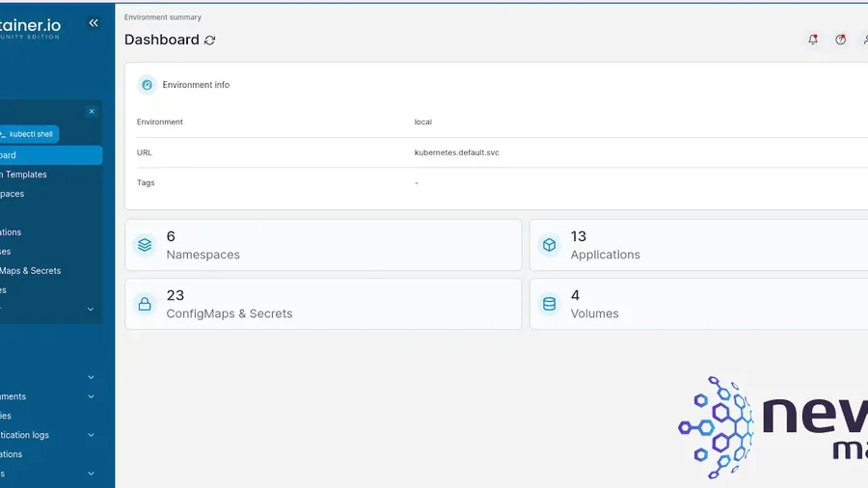868x488 pixels.
Task: Expand the sidebar chevron above Environments
Action: pyautogui.click(x=91, y=377)
